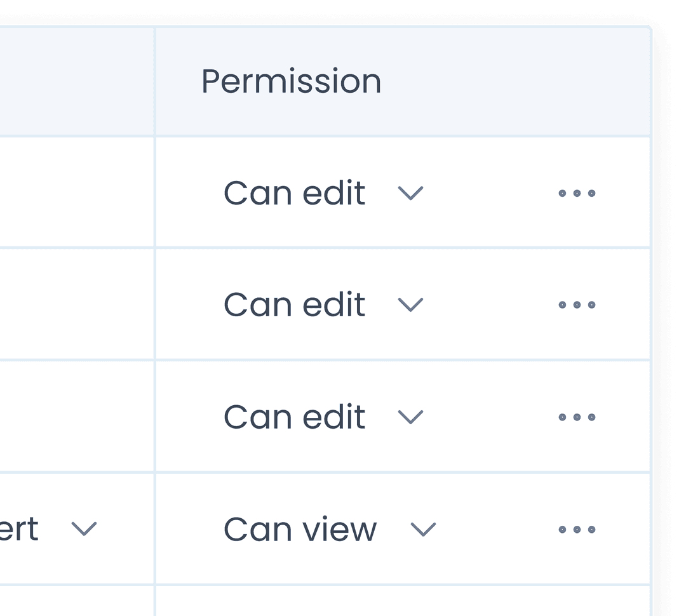Open the dropdown chevron next to 'ert'

pos(84,529)
